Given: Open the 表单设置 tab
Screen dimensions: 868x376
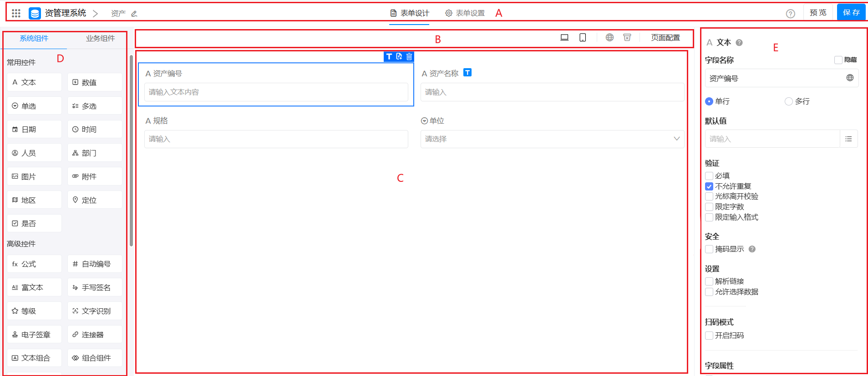Looking at the screenshot, I should 465,13.
